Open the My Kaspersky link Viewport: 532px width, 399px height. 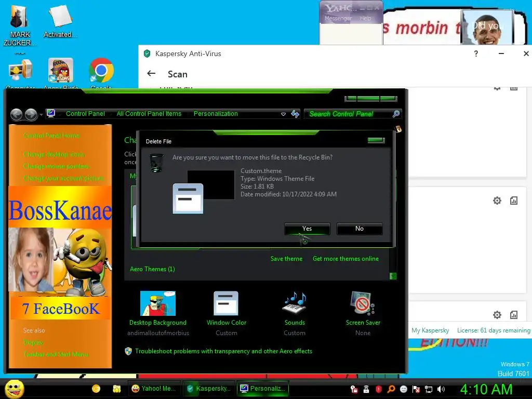pos(430,330)
